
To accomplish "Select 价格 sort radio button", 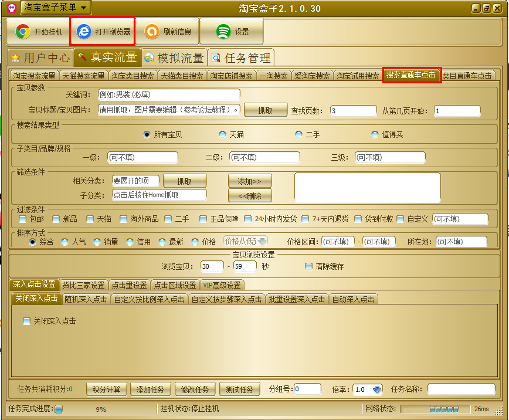I will click(x=195, y=242).
